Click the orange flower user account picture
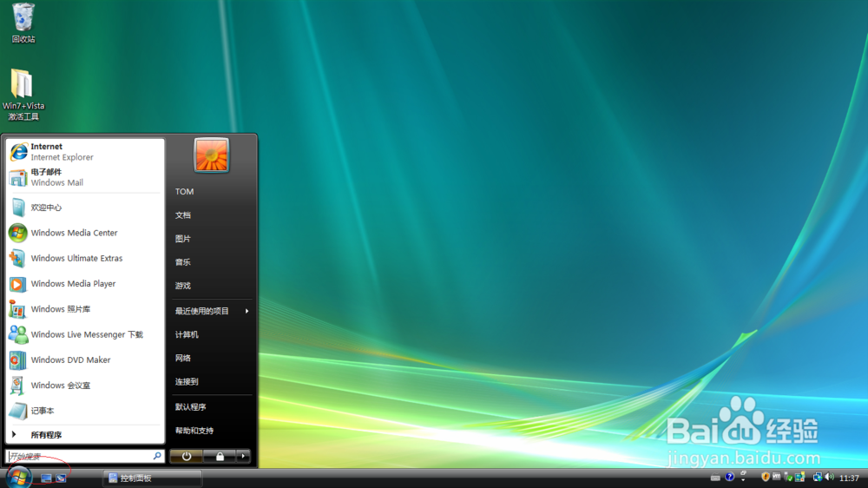The image size is (868, 488). pos(212,155)
